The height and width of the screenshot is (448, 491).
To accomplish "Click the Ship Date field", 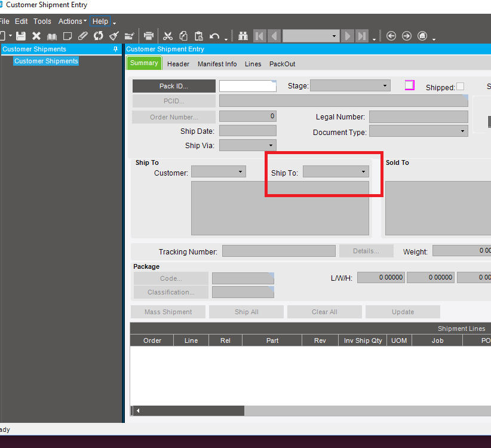I will click(248, 131).
